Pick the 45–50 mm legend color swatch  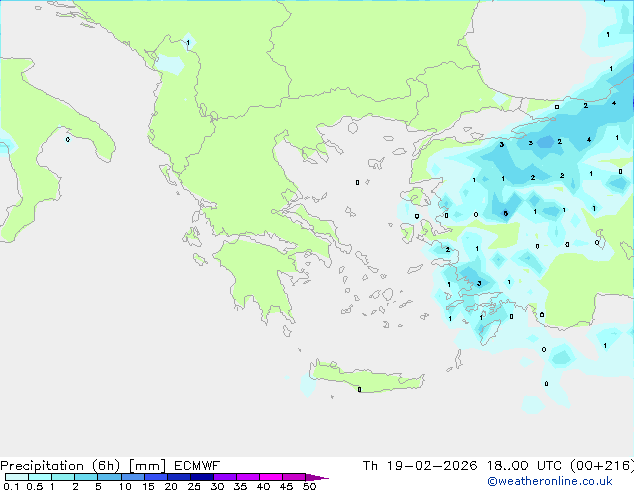point(294,477)
